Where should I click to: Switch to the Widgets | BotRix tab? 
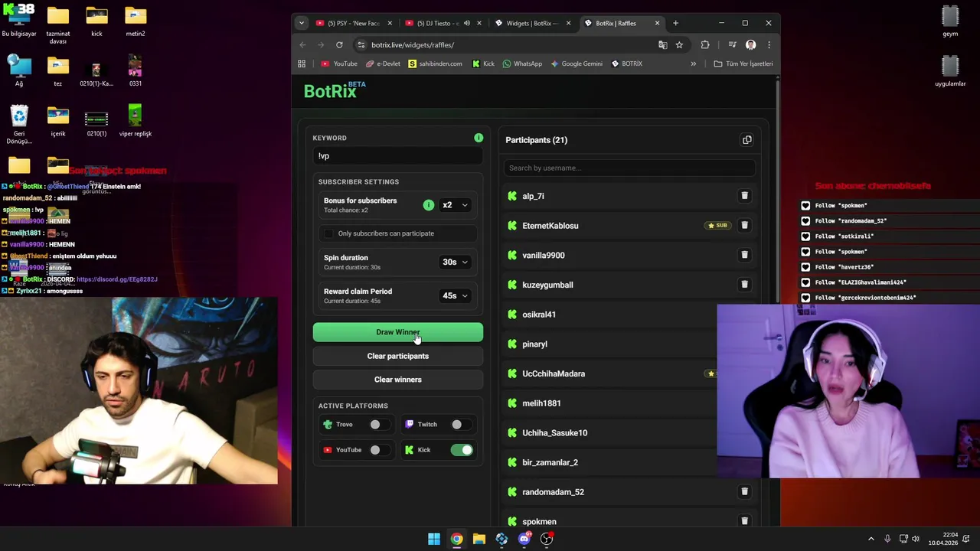[531, 23]
